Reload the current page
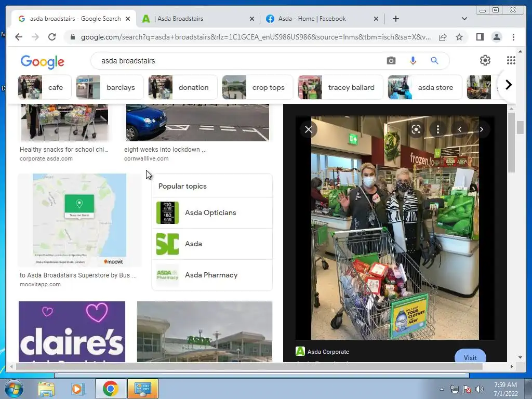 pos(52,37)
